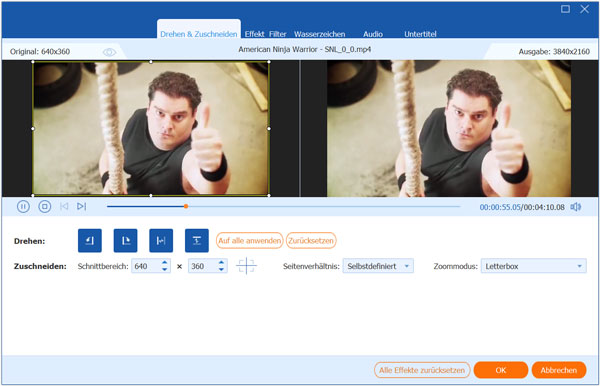This screenshot has height=386, width=600.
Task: Click in crop height field 360
Action: coord(203,266)
